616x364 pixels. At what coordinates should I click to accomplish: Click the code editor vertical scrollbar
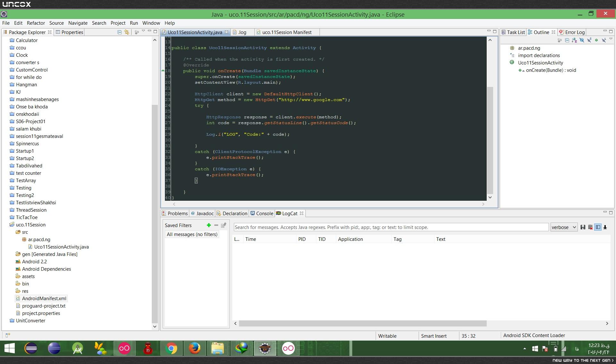pos(490,140)
